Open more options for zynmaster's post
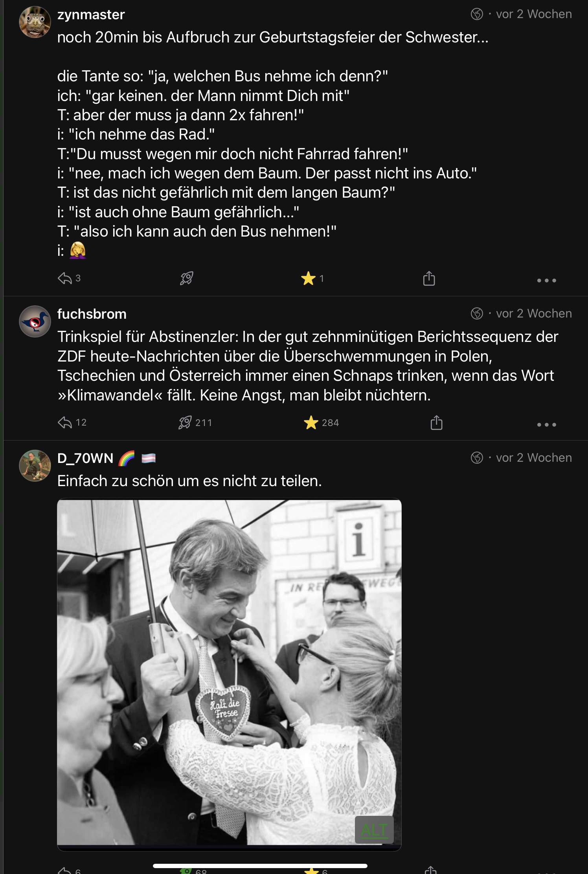588x874 pixels. tap(546, 280)
